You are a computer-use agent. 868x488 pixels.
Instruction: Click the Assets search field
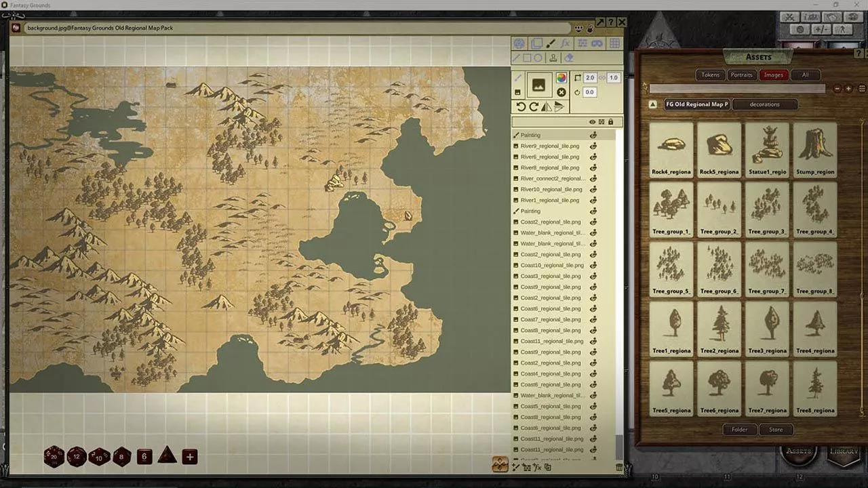click(x=737, y=88)
